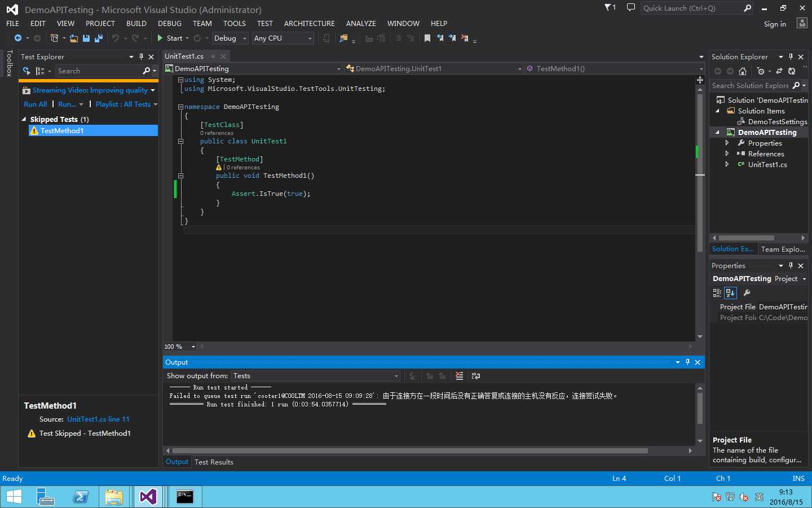Click the Visual Studio taskbar icon
Image resolution: width=812 pixels, height=508 pixels.
point(148,497)
